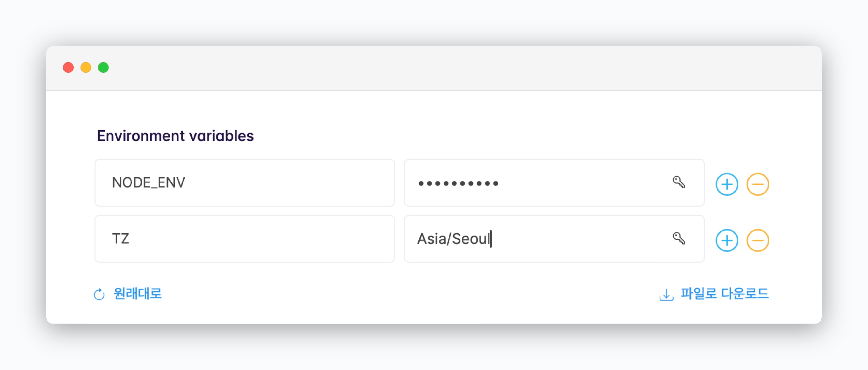Click the circular reset arrow icon
This screenshot has height=370, width=868.
click(x=99, y=294)
